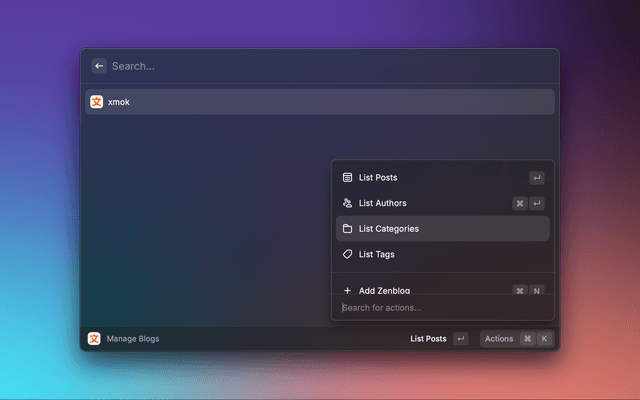Click the List Tags tag icon
The image size is (640, 400).
click(x=347, y=254)
